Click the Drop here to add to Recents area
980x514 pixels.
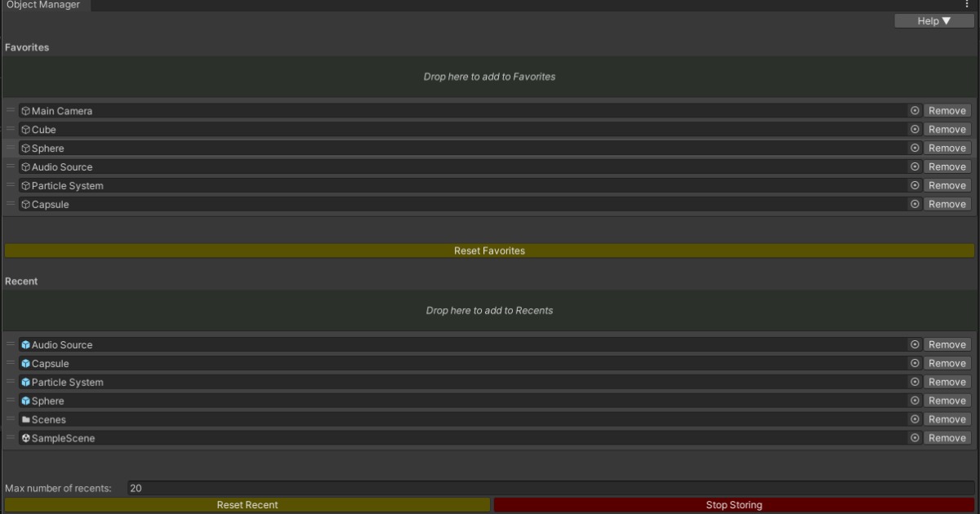tap(489, 311)
